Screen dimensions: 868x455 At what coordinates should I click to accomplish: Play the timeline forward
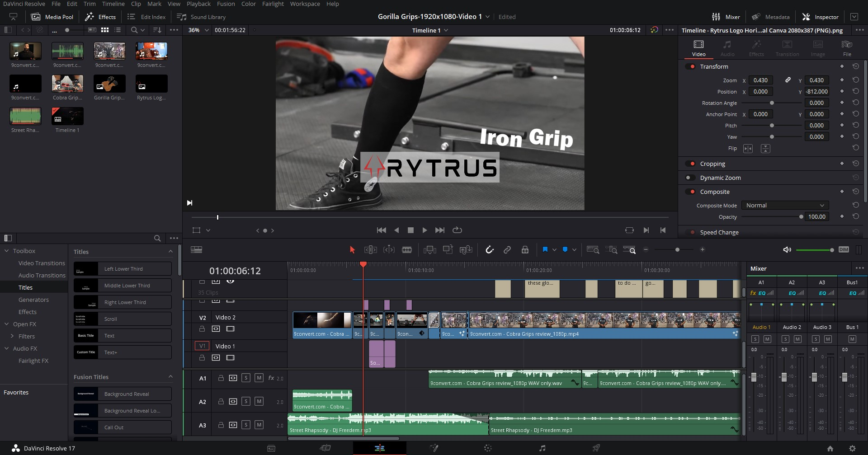(x=425, y=230)
